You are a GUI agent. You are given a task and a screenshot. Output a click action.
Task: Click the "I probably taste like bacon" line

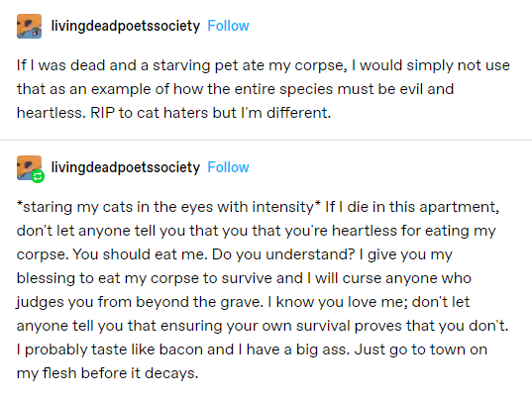coord(252,349)
